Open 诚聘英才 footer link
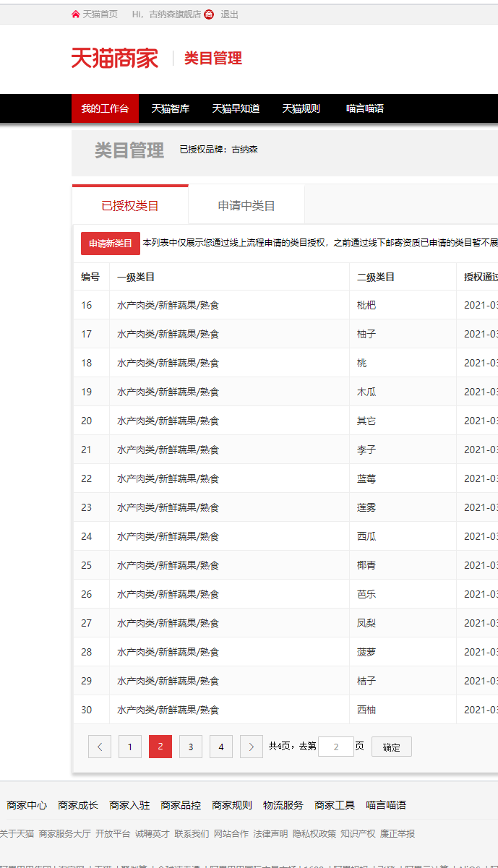The image size is (498, 868). 153,833
